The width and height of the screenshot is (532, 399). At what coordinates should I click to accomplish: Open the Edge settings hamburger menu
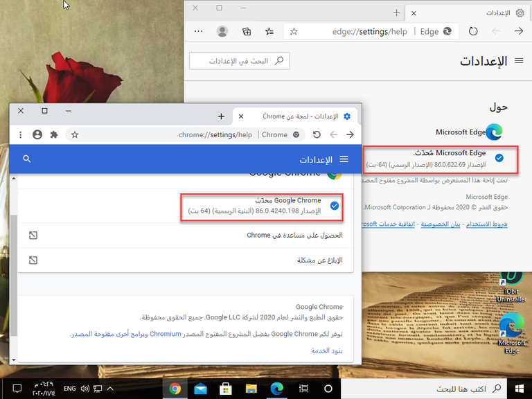click(x=519, y=61)
